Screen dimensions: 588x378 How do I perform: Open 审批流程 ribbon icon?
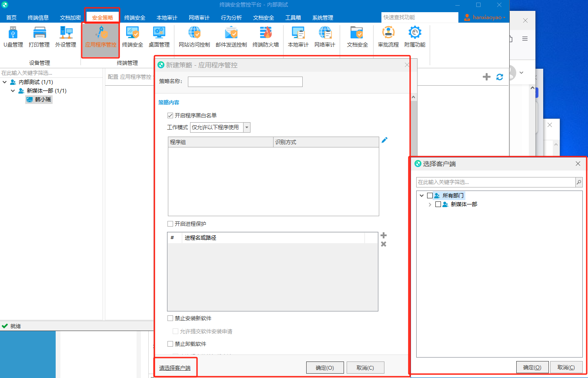point(388,37)
